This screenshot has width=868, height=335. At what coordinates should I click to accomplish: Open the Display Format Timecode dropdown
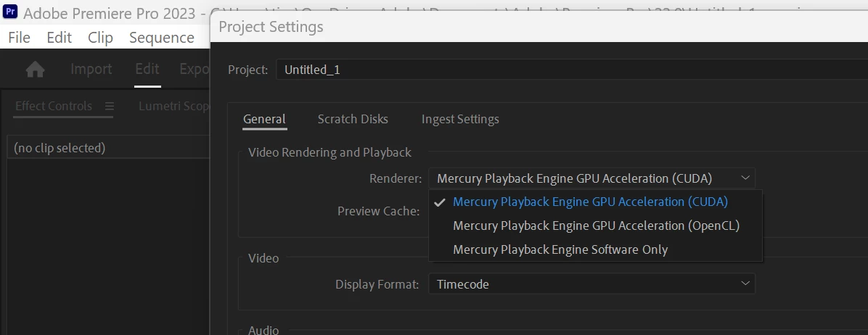[x=591, y=284]
